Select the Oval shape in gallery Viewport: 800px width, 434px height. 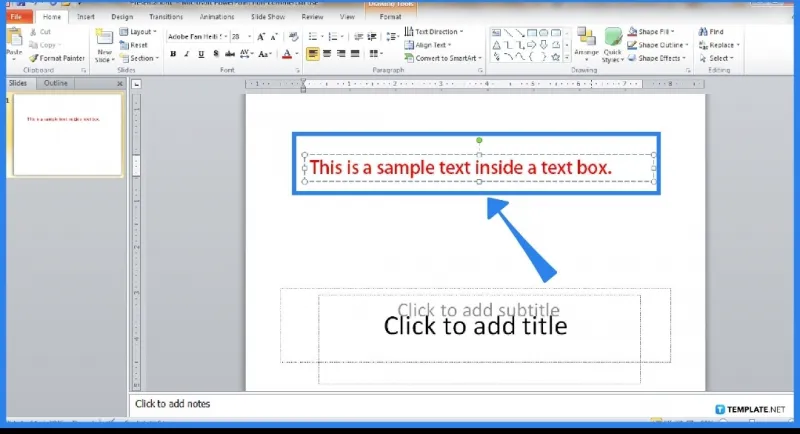544,33
